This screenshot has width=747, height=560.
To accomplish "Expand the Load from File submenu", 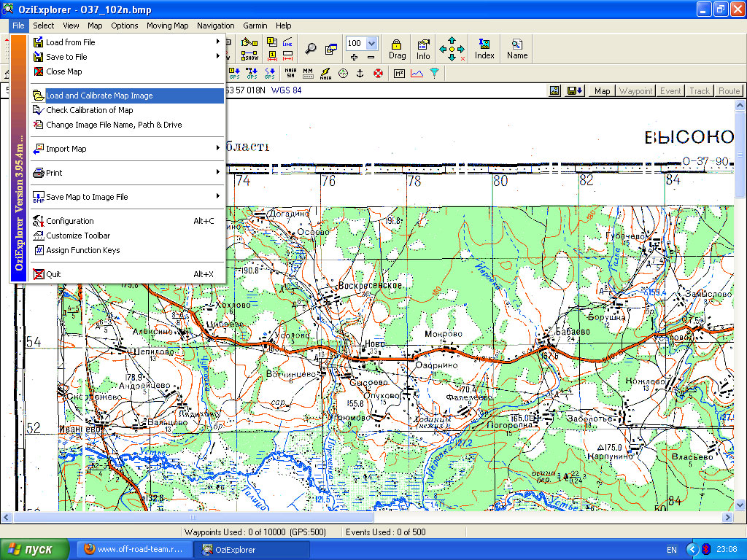I will point(127,42).
